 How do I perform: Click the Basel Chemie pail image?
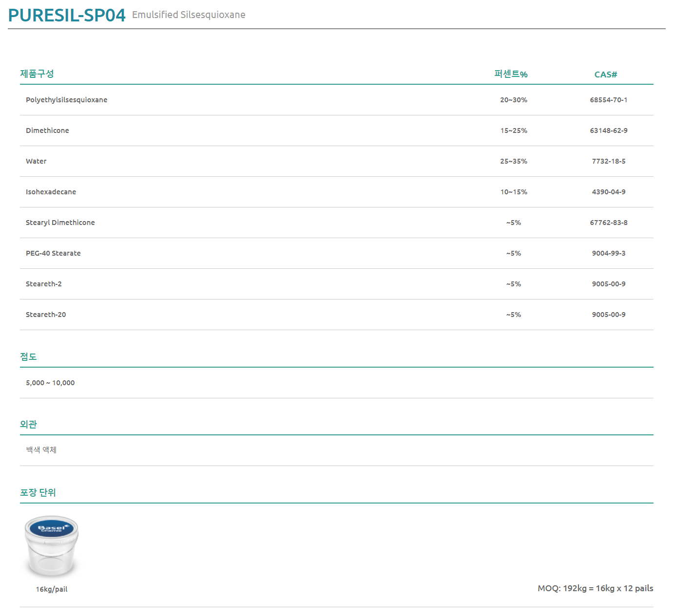click(x=52, y=546)
